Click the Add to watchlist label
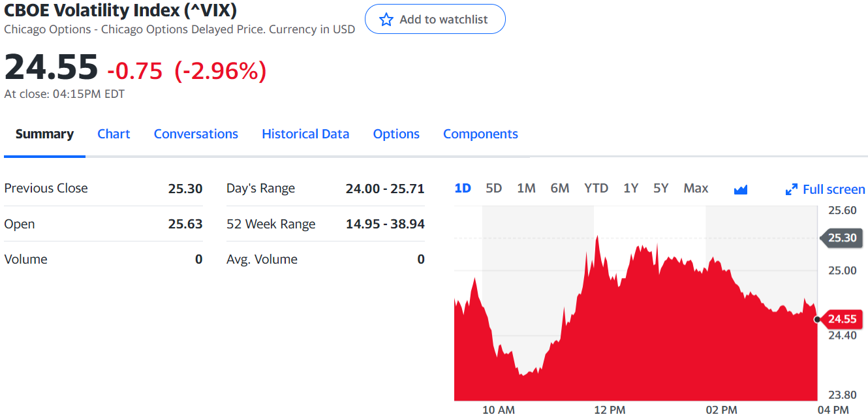This screenshot has width=868, height=419. pos(444,20)
